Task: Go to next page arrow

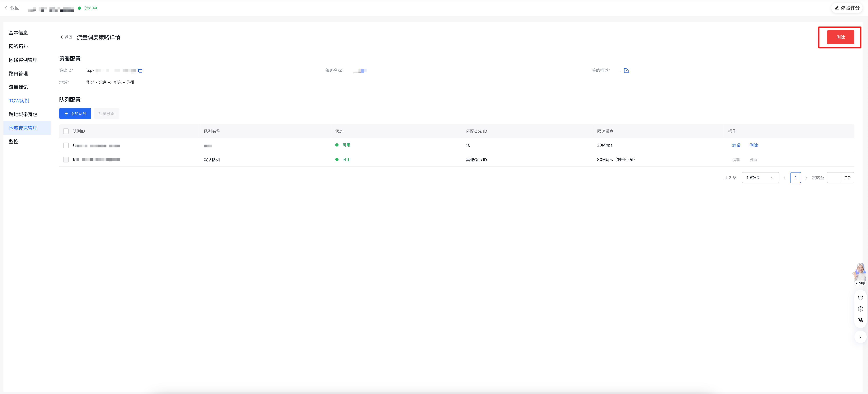Action: click(806, 178)
